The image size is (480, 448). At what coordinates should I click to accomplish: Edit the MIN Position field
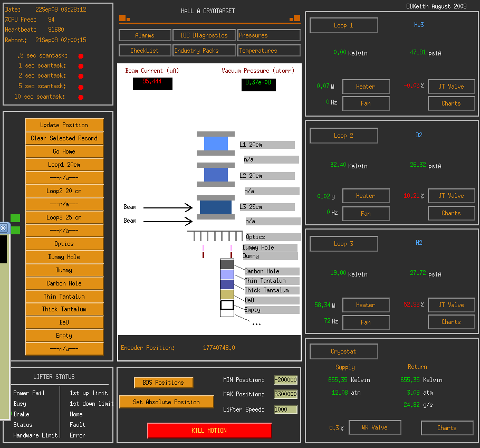coord(285,380)
